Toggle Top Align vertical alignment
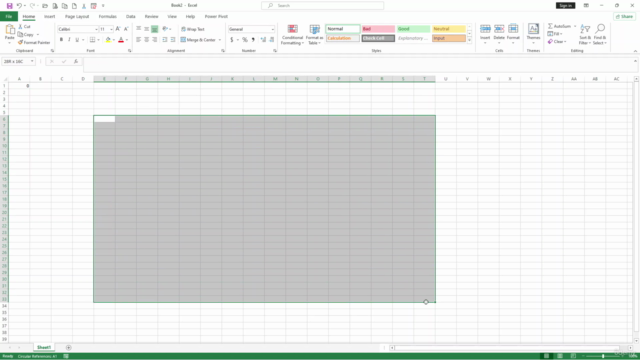This screenshot has width=640, height=360. point(139,29)
